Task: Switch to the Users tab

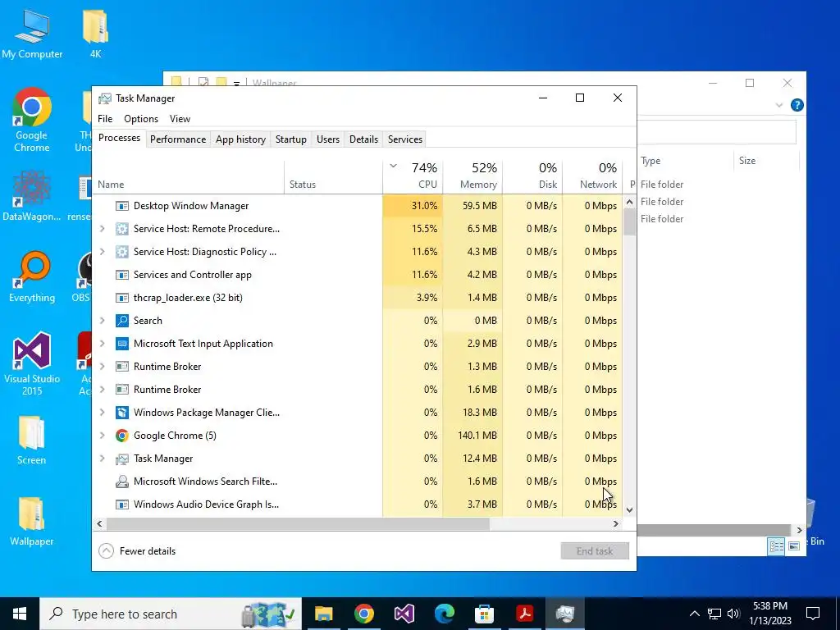Action: [328, 139]
